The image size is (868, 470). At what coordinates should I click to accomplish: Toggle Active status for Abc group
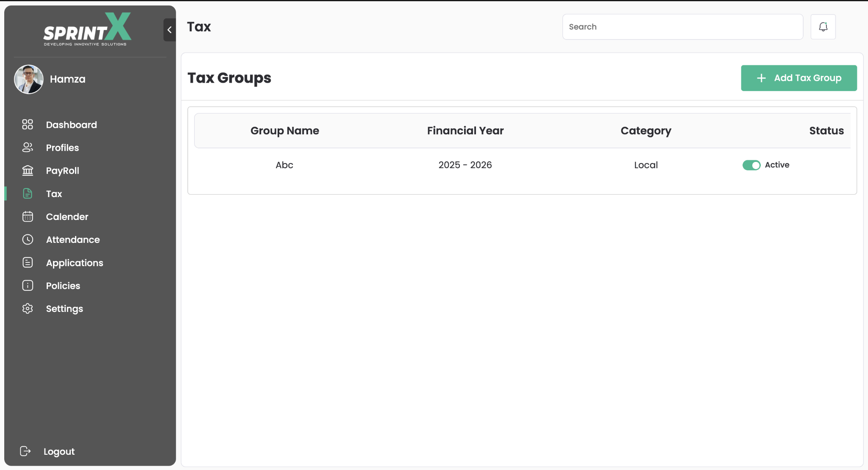751,165
